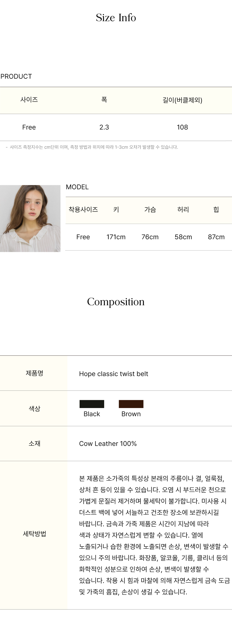Click the 108 length value
Screen dimensions: 232x644
(x=182, y=127)
